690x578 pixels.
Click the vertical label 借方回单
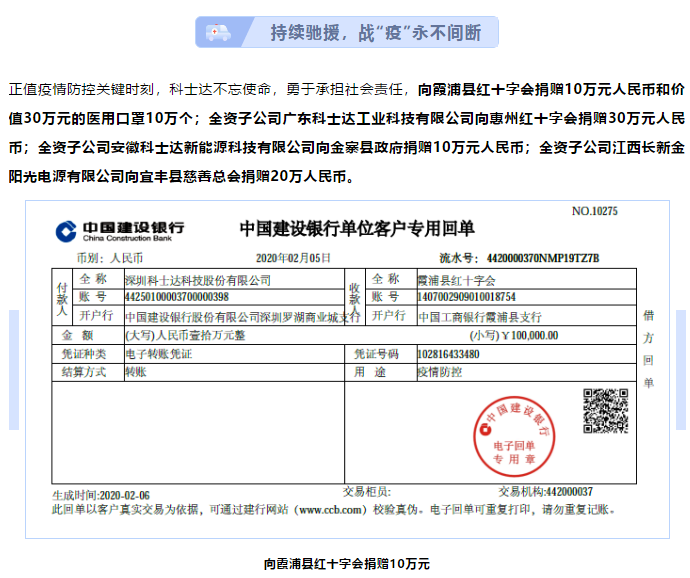click(648, 349)
